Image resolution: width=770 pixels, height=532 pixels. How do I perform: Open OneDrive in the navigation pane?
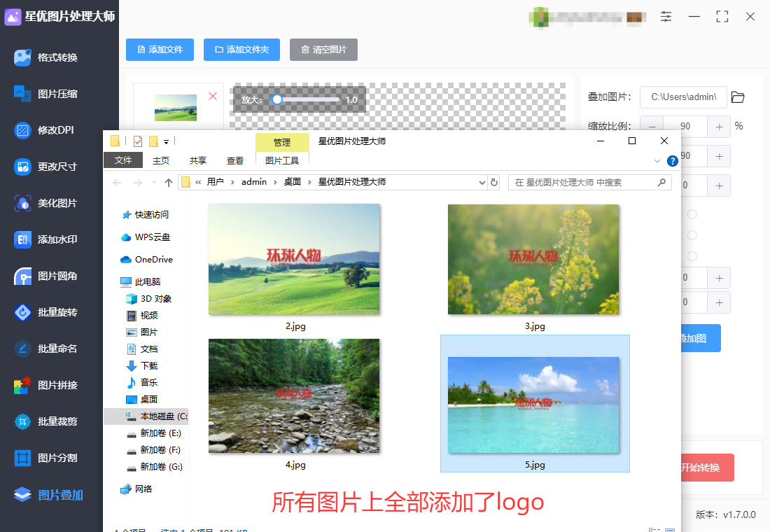pos(147,260)
